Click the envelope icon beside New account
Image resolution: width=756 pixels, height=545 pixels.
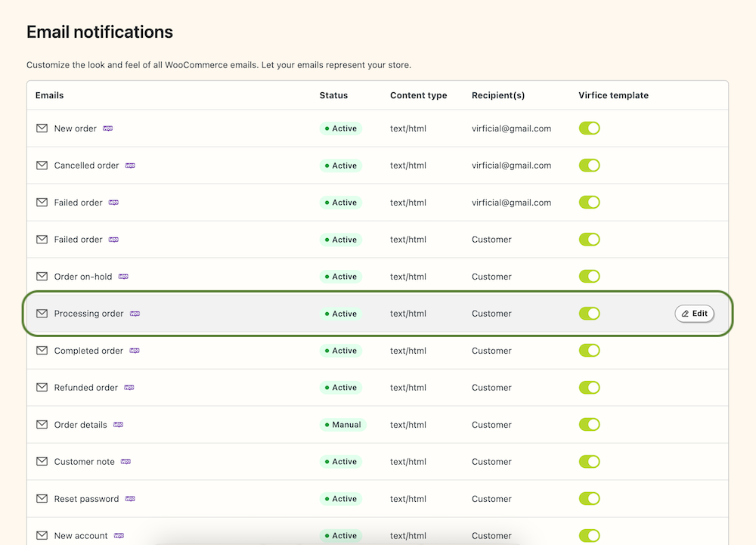coord(42,535)
